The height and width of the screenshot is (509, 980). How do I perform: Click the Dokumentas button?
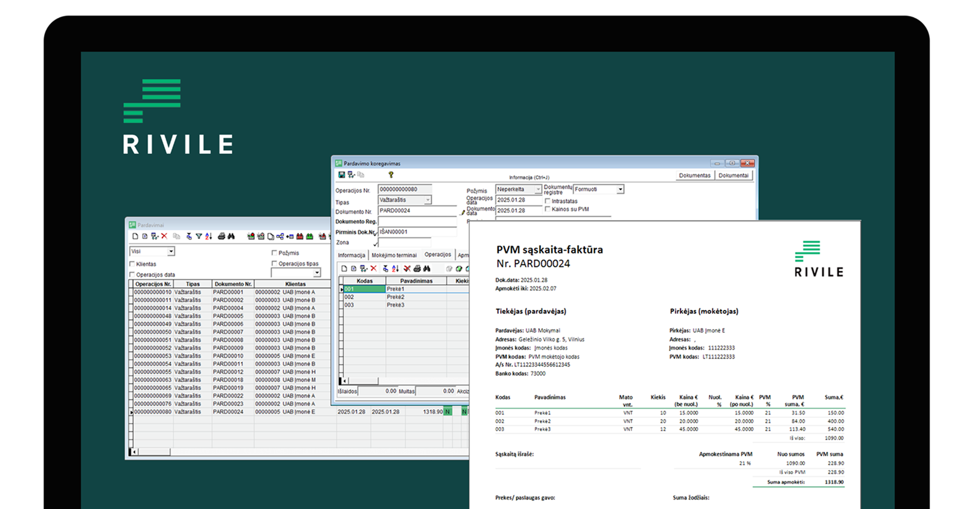(695, 176)
